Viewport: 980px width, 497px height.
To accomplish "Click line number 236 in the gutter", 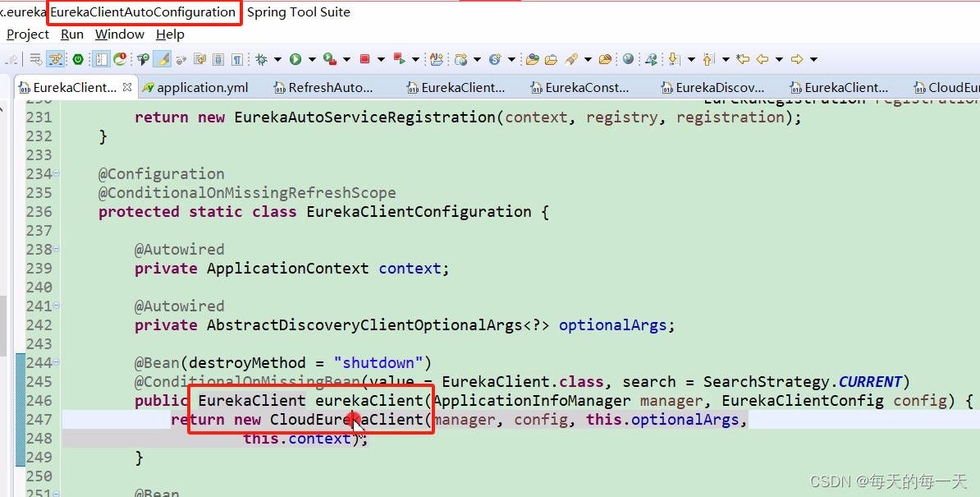I will 39,212.
